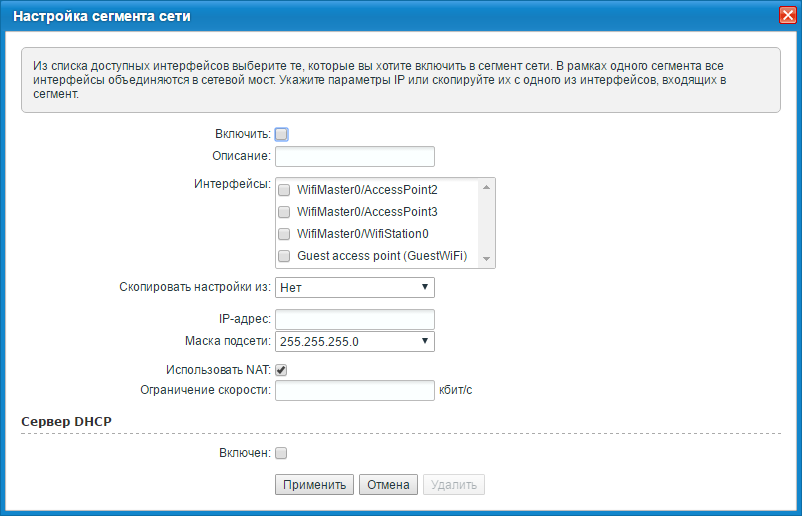Select the WifiMaster0/WifiStation0 interface checkbox
The image size is (802, 516).
[284, 234]
